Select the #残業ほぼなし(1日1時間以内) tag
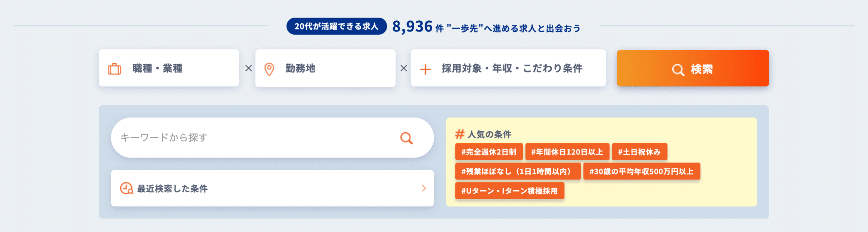 tap(518, 171)
